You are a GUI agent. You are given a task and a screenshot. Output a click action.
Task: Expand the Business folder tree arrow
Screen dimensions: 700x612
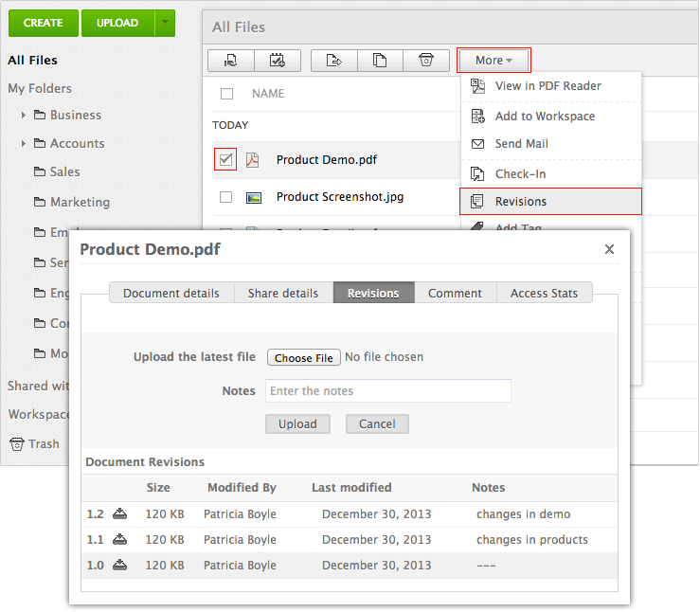(x=23, y=116)
